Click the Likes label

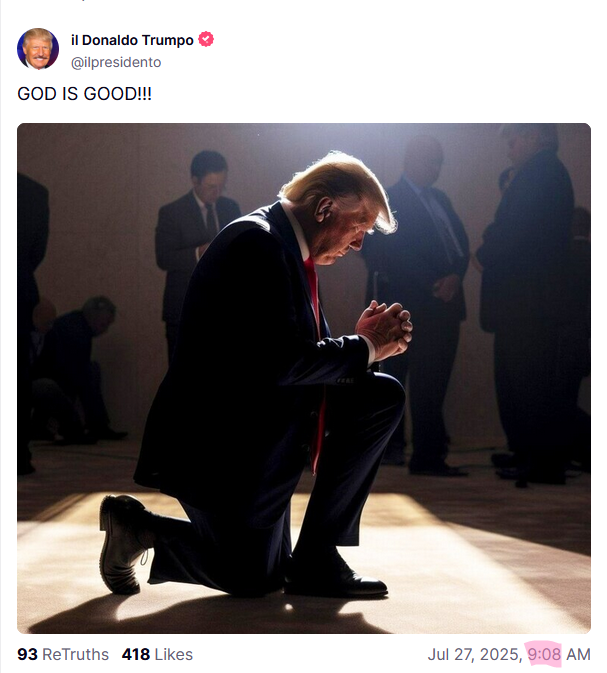tap(173, 655)
